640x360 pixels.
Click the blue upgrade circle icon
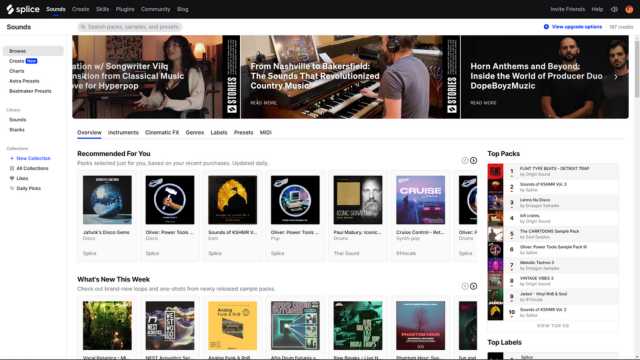[x=546, y=27]
